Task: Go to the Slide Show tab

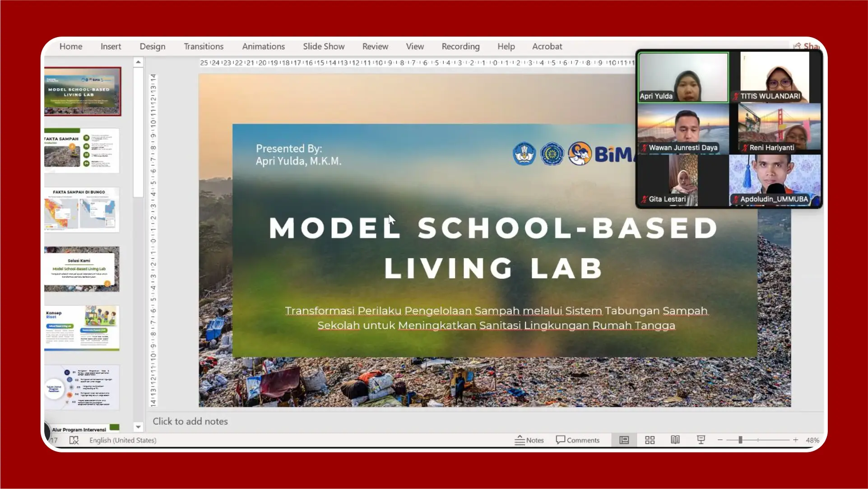Action: [324, 47]
